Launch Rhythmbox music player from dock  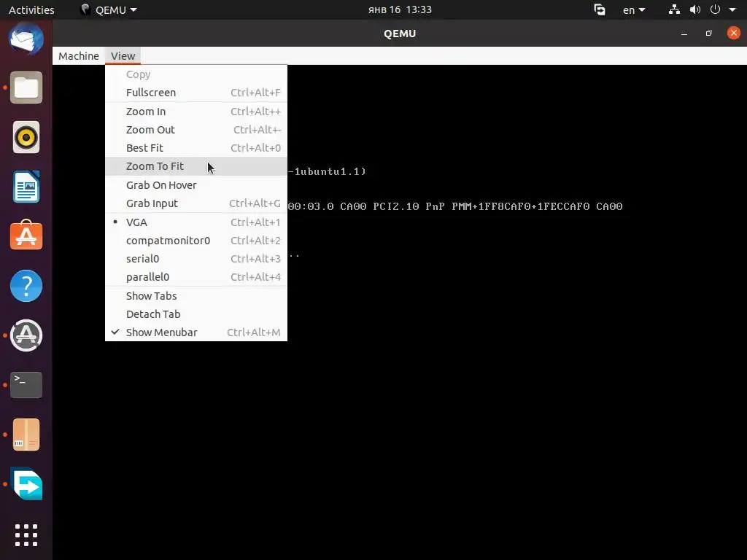26,137
